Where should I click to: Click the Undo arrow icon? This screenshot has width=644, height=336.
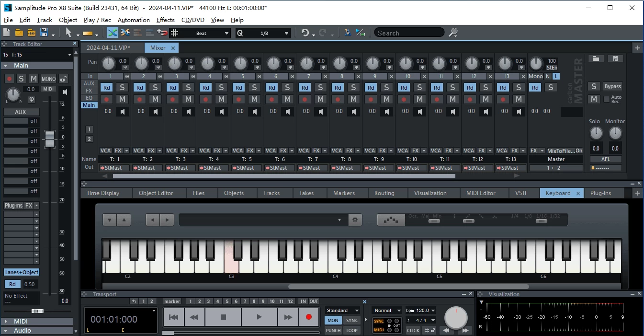pos(305,33)
